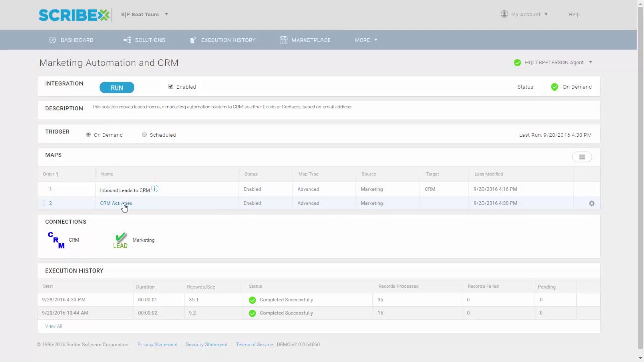Click the agent green status check icon
This screenshot has width=644, height=362.
517,63
